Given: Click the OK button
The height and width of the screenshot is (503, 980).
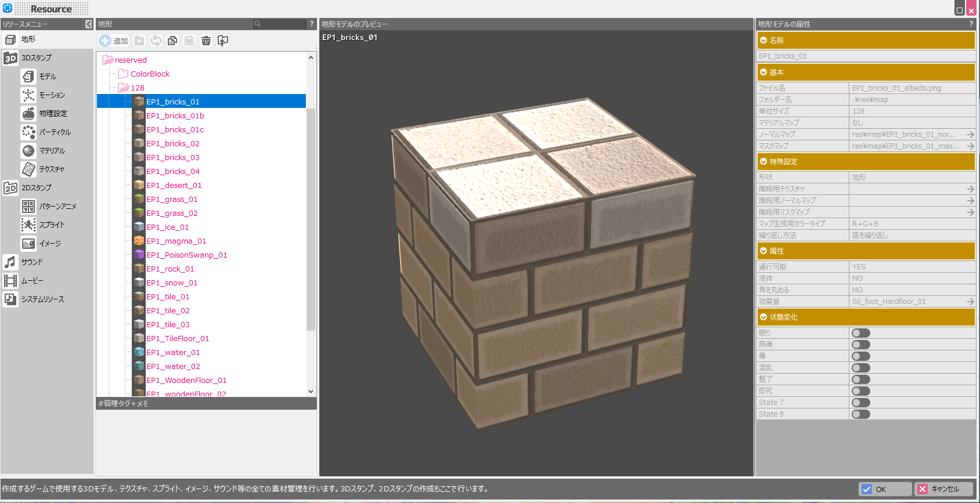Looking at the screenshot, I should (x=885, y=489).
